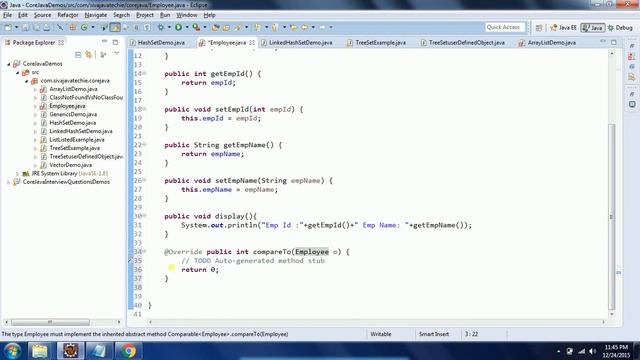Switch to the HashSetDemo.java editor tab
The width and height of the screenshot is (640, 360).
158,42
